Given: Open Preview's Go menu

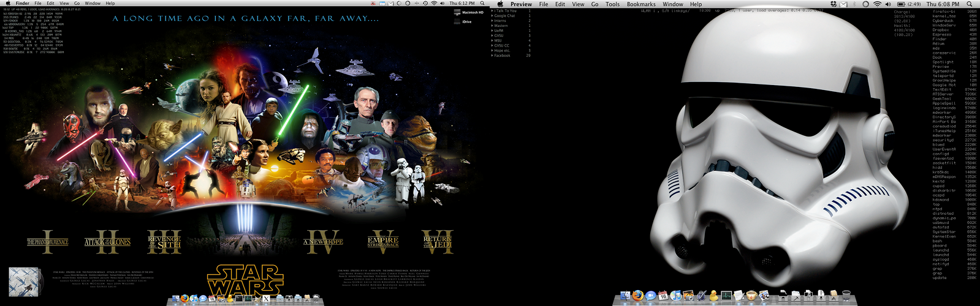Looking at the screenshot, I should point(594,4).
